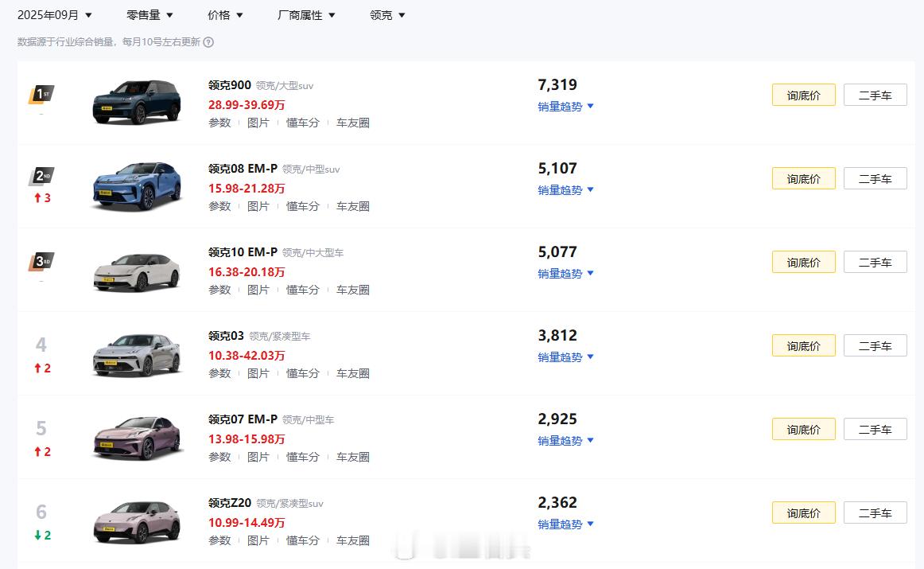Click the help question mark icon
924x569 pixels.
click(x=208, y=42)
